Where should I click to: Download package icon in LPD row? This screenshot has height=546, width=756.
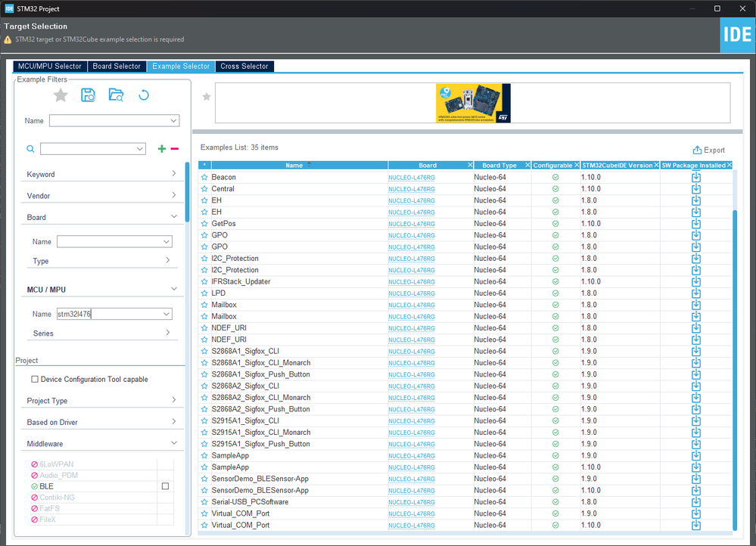[696, 293]
